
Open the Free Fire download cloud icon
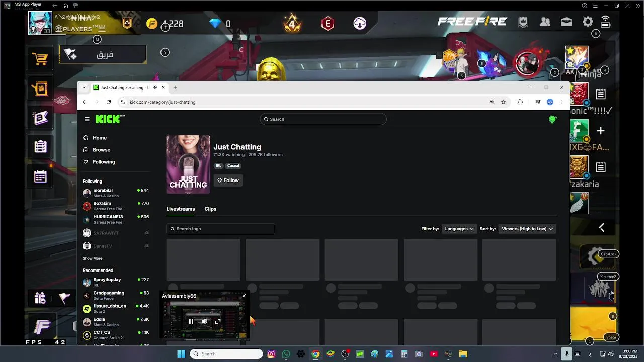(x=360, y=23)
